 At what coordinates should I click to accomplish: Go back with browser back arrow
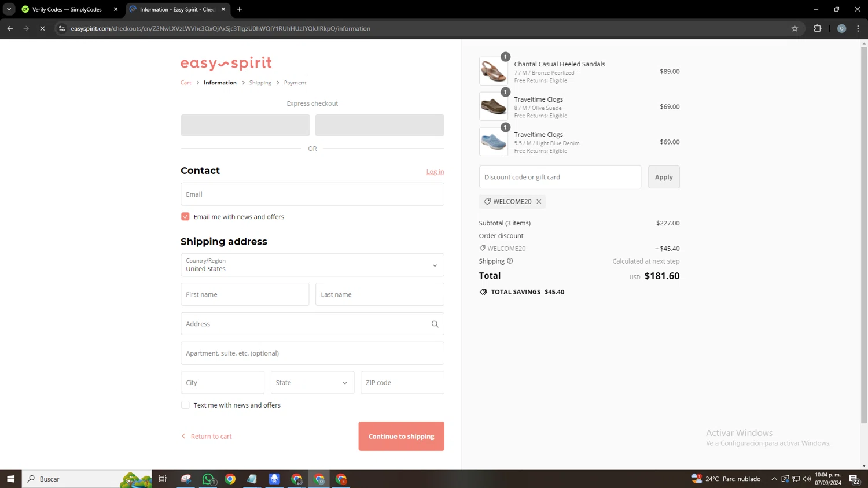pos(10,28)
